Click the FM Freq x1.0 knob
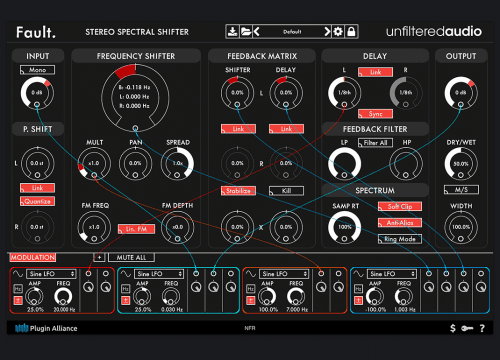Screen dimensions: 500x360 click(94, 227)
